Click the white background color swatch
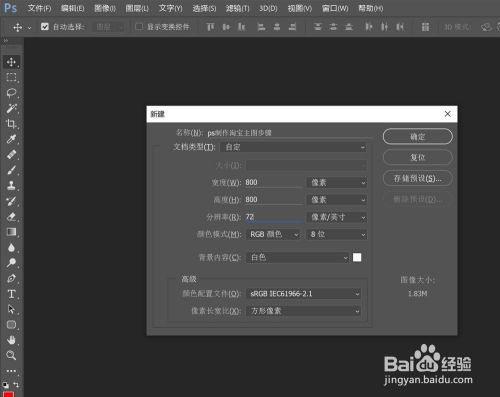Image resolution: width=500 pixels, height=397 pixels. [x=357, y=257]
